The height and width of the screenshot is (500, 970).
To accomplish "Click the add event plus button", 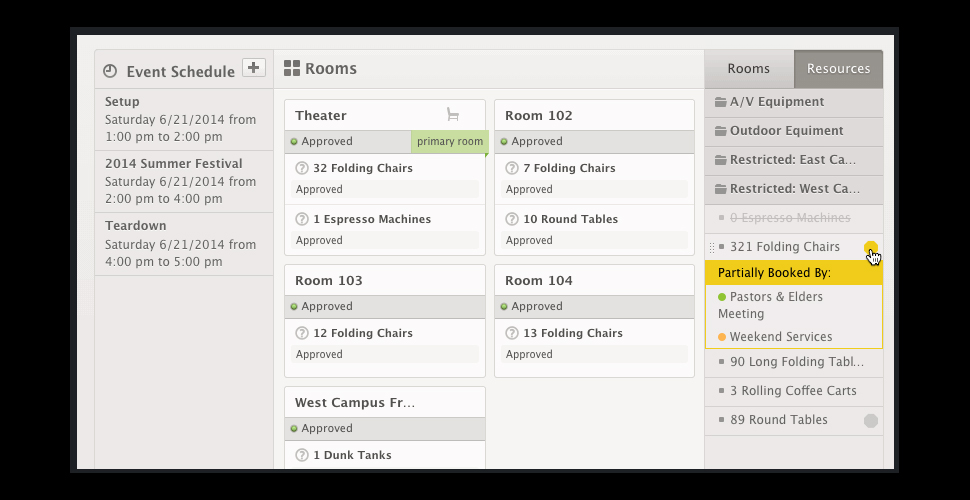I will (255, 68).
